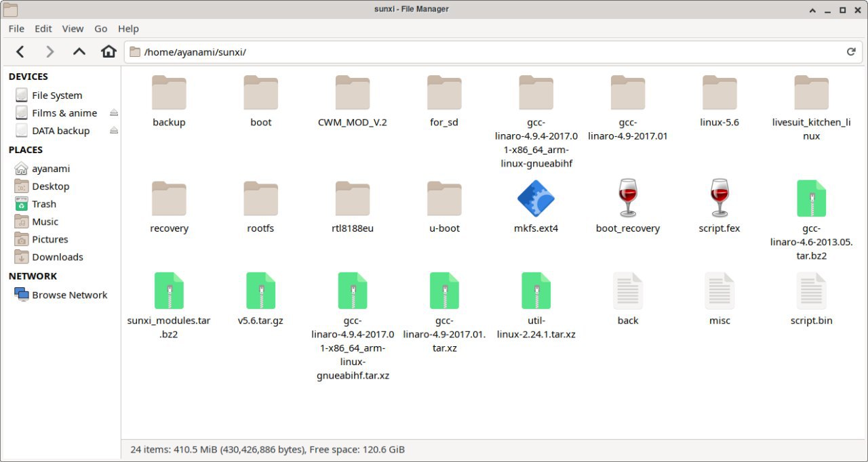This screenshot has width=868, height=462.
Task: Select the rootfs folder
Action: 260,207
